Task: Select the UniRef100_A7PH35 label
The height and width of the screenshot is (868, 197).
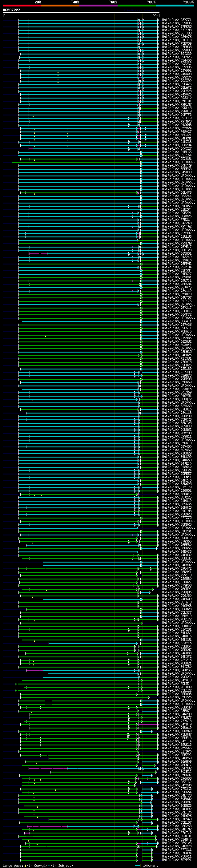Action: (x=177, y=47)
